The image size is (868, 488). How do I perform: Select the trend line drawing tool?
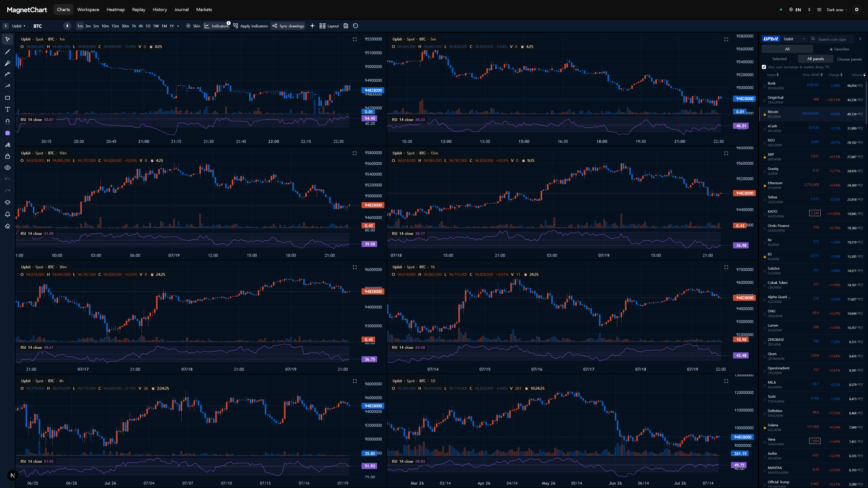[7, 52]
